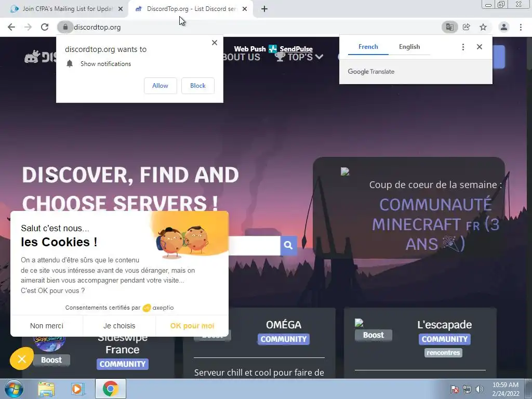
Task: Open the Chrome three-dot menu
Action: 521,27
